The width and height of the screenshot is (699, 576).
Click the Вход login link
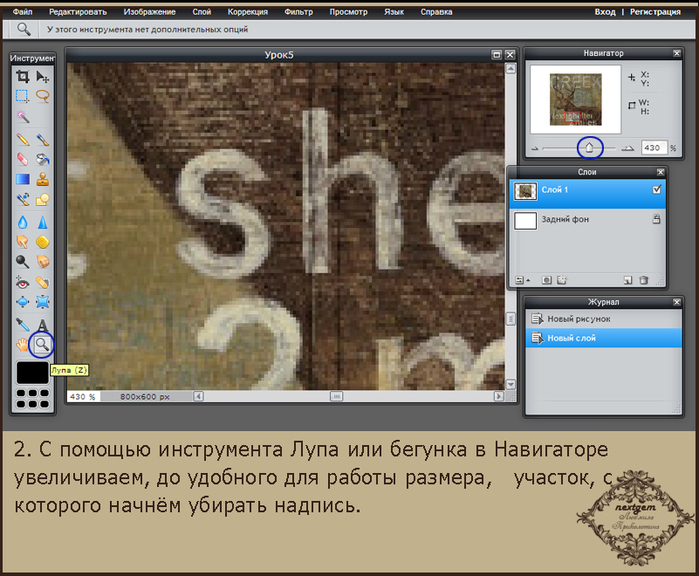pos(605,12)
